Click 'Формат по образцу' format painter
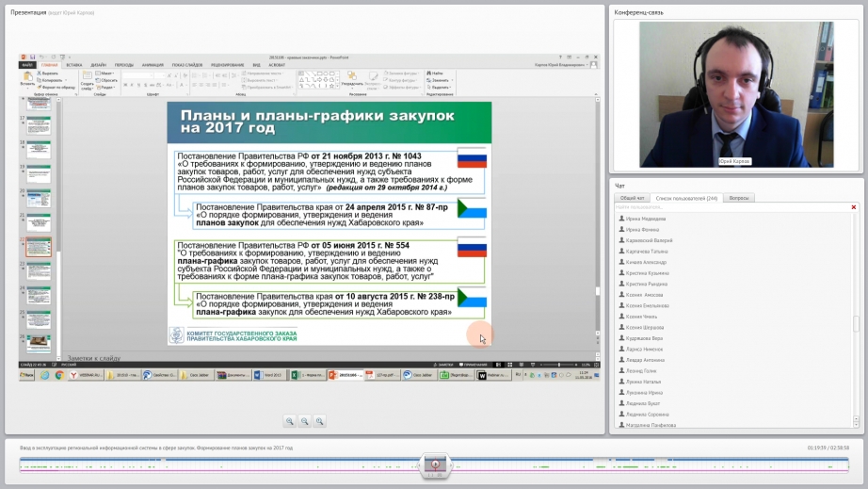Screen dimensions: 868x489 56,88
